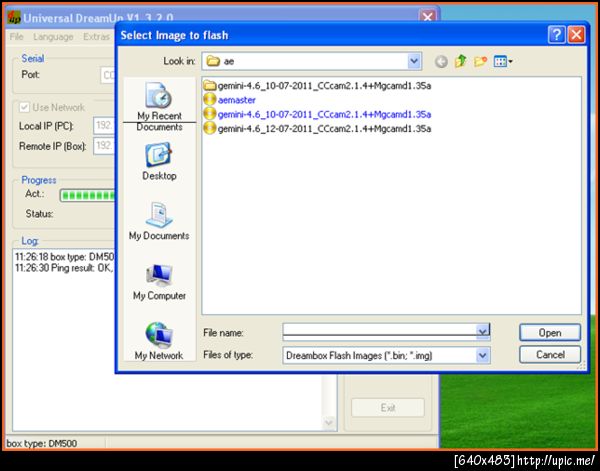
Task: Select gemini-4.6_10-07-2011 image file in blue
Action: click(x=324, y=114)
